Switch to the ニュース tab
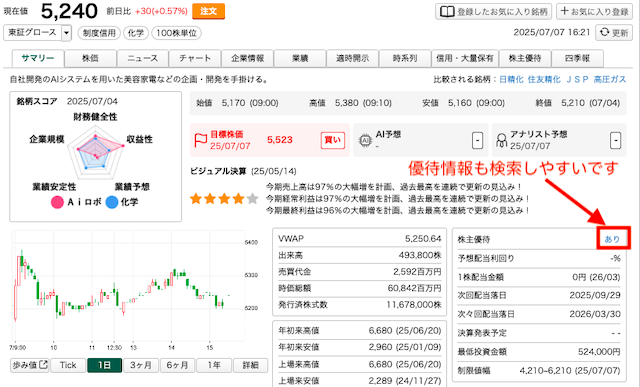 pyautogui.click(x=142, y=58)
